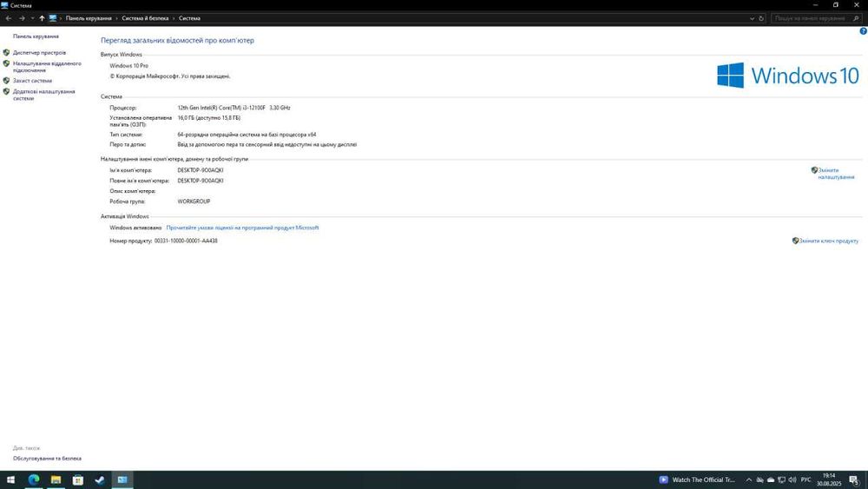This screenshot has height=489, width=868.
Task: Open the recent locations dropdown arrow
Action: point(32,18)
